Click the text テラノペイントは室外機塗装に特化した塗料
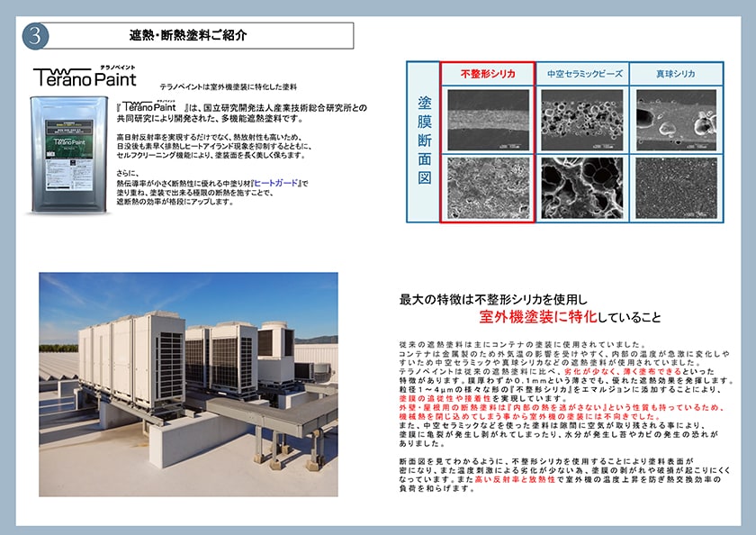Viewport: 756px width, 535px height. point(228,87)
